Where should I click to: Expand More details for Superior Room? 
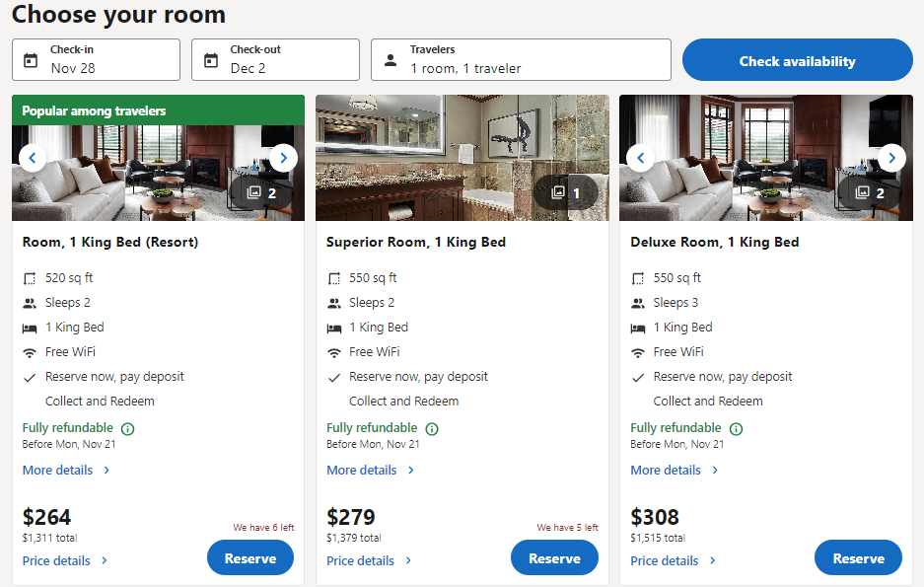point(370,471)
